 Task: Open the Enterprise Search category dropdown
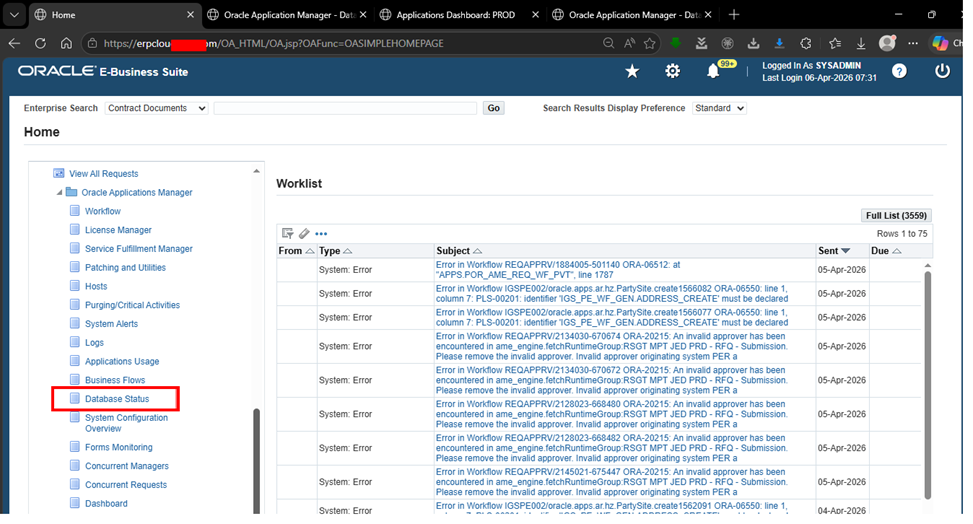tap(156, 108)
